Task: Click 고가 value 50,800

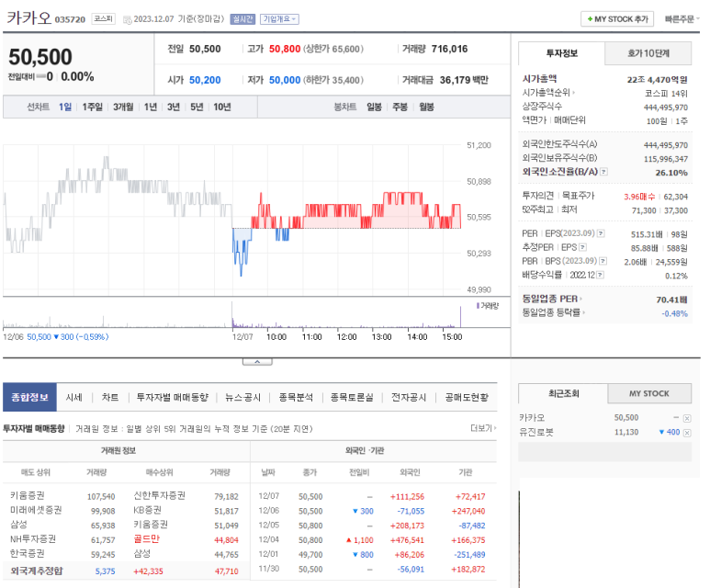Action: (285, 49)
